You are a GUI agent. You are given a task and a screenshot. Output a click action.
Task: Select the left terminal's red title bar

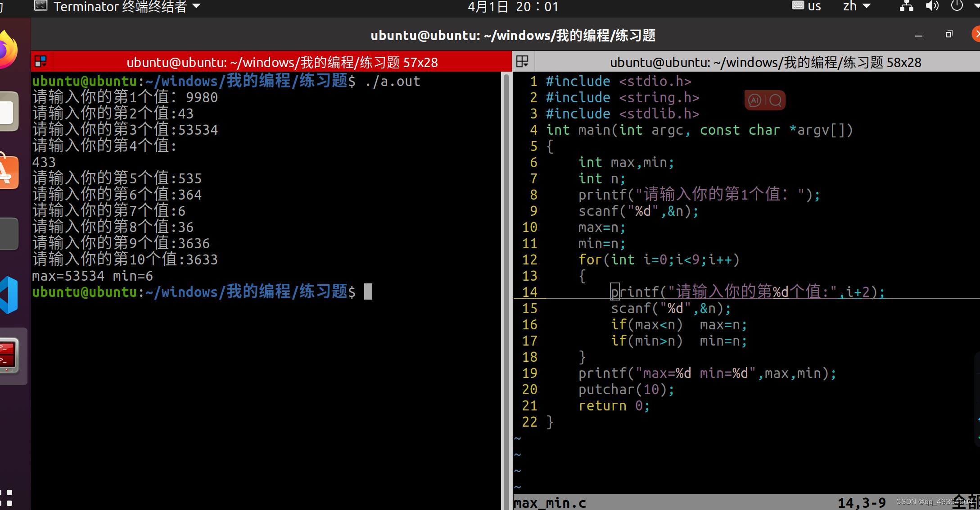tap(282, 62)
